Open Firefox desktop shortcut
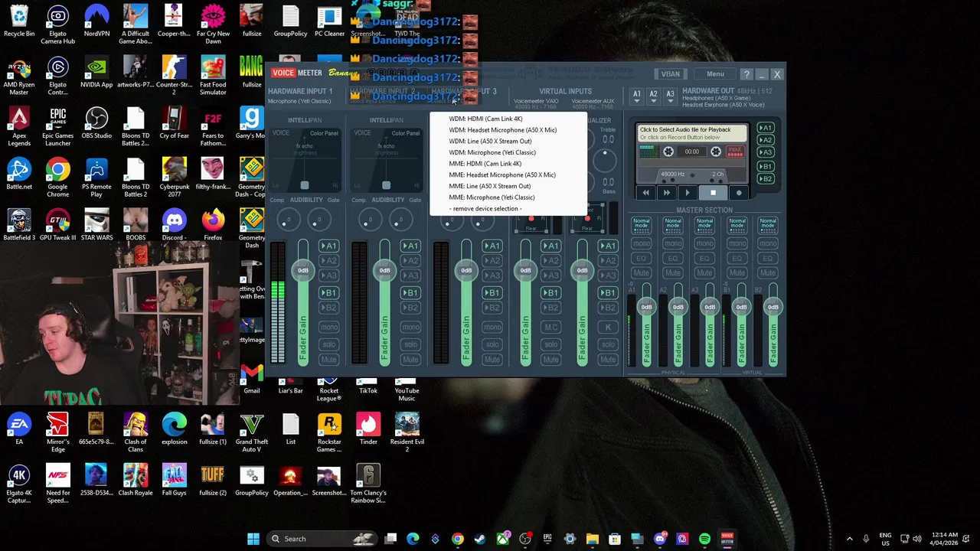 point(213,226)
